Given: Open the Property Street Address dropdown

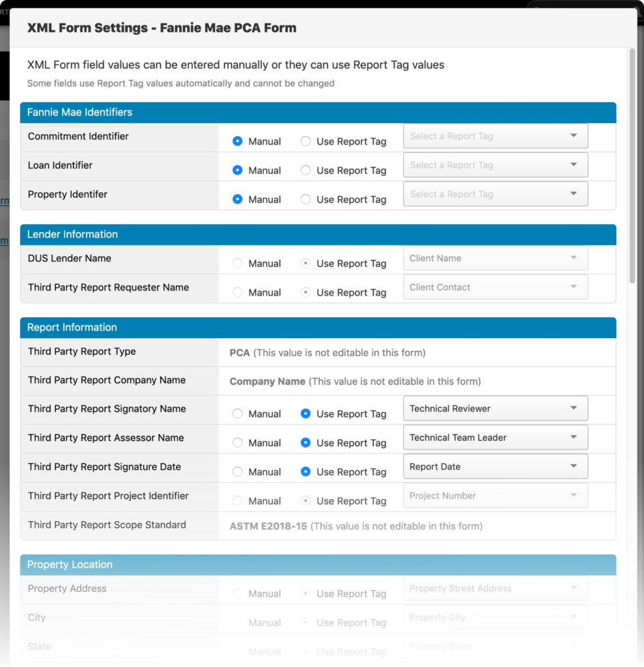Looking at the screenshot, I should click(x=496, y=588).
